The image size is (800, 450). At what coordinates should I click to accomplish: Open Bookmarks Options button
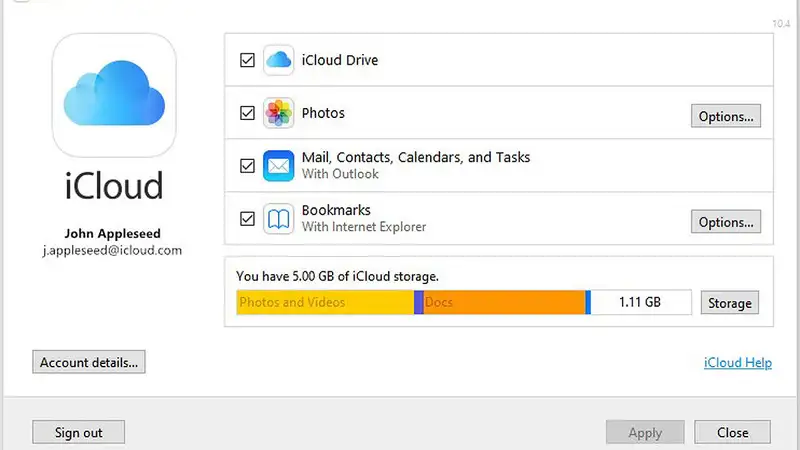(x=726, y=221)
